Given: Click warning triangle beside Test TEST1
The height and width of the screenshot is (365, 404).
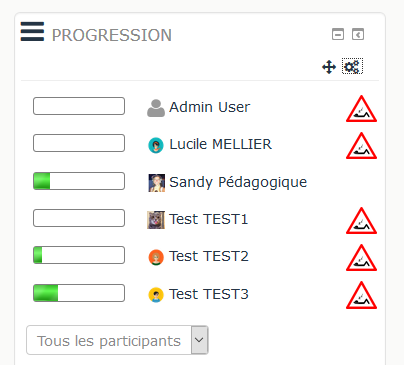Looking at the screenshot, I should pyautogui.click(x=361, y=221).
